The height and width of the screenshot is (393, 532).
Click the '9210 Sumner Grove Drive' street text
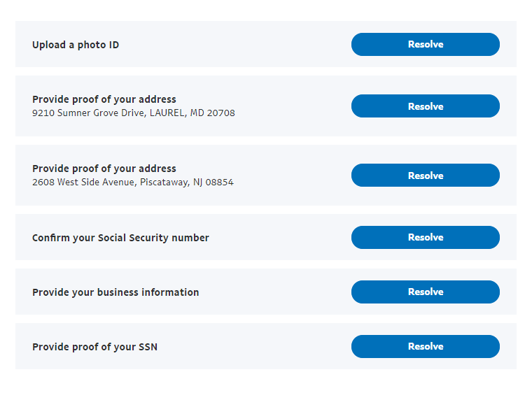point(88,113)
